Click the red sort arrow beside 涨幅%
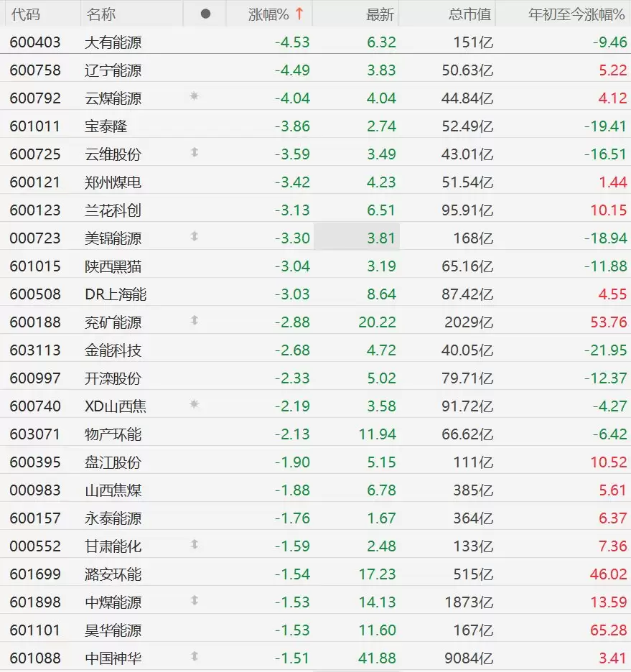Viewport: 631px width, 672px height. [299, 14]
